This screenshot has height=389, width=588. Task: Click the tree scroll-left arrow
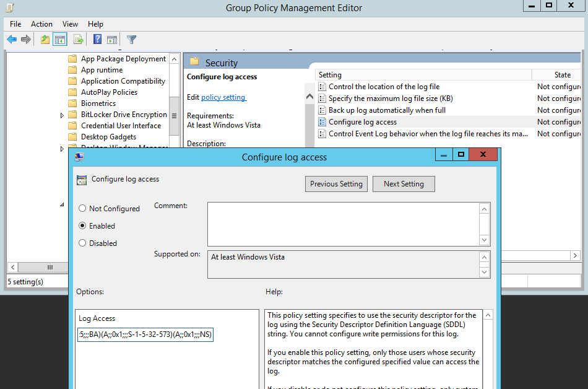coord(13,267)
